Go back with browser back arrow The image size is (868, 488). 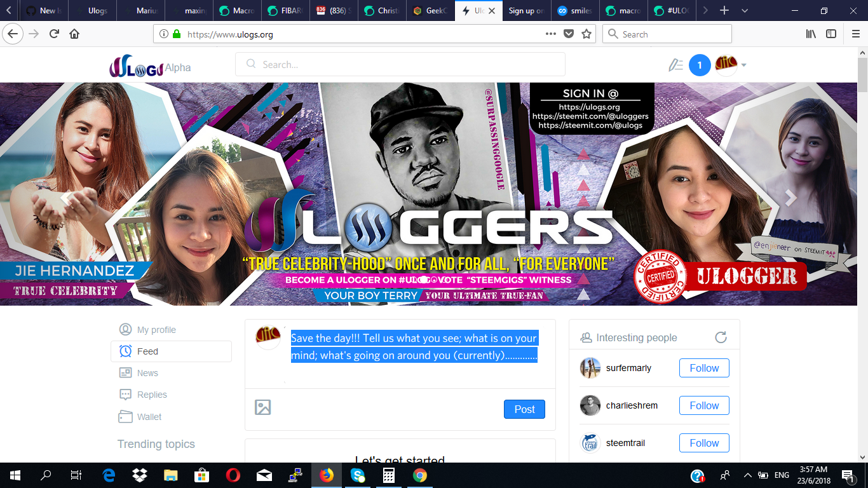(x=13, y=34)
